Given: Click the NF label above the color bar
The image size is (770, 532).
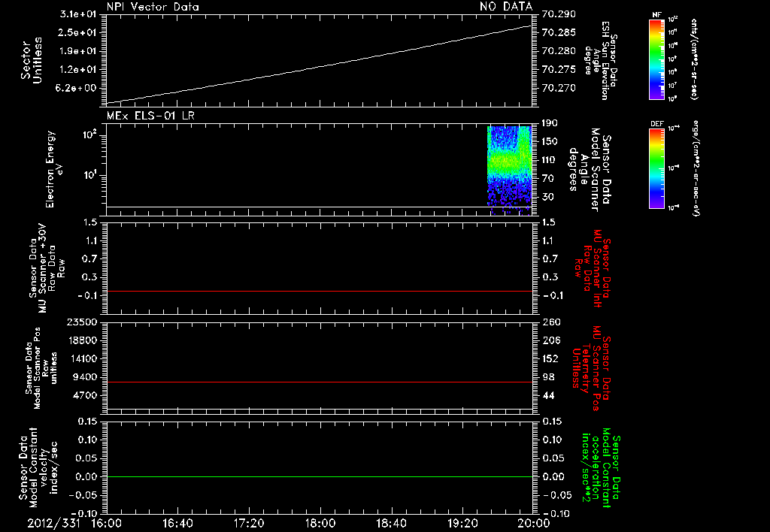Looking at the screenshot, I should point(656,15).
